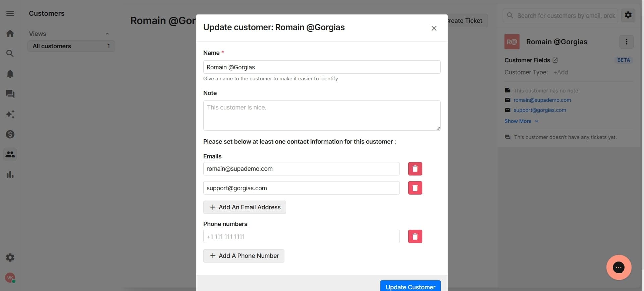Image resolution: width=644 pixels, height=291 pixels.
Task: Collapse the Views section chevron
Action: pos(107,34)
